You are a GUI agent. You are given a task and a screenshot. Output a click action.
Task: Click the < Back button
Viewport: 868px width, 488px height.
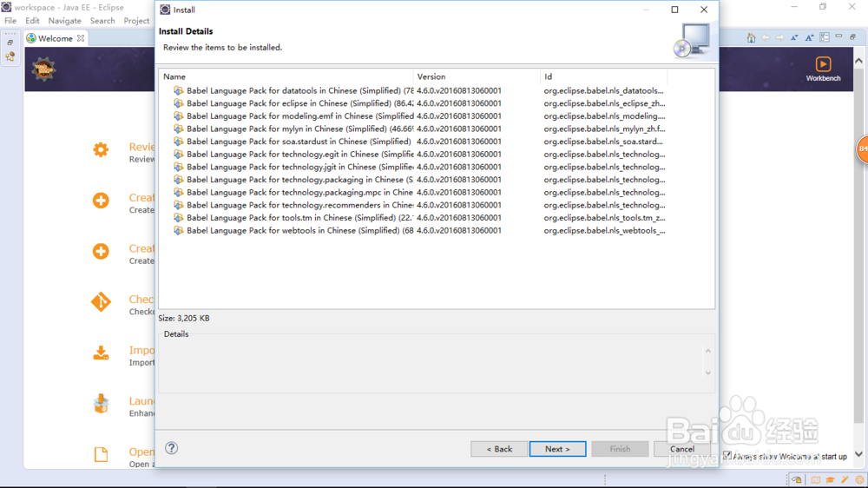pos(499,449)
